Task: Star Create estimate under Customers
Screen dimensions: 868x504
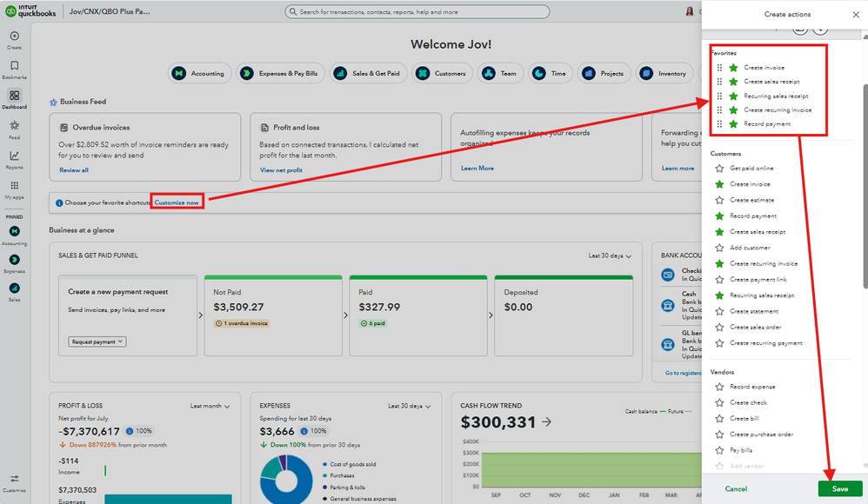Action: (x=719, y=200)
